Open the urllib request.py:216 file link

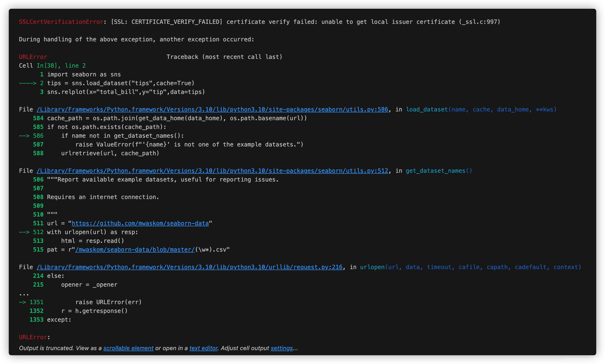click(189, 267)
